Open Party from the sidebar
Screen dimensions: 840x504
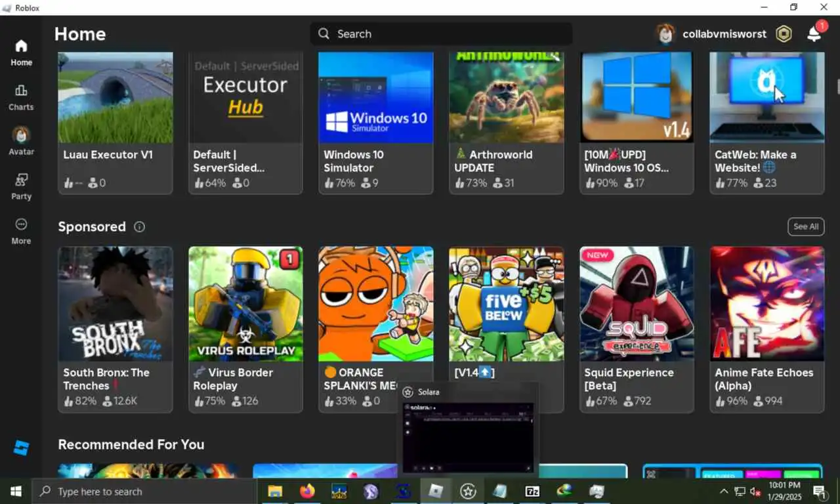[x=21, y=186]
